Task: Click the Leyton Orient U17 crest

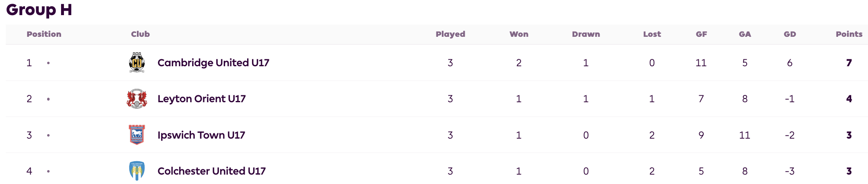Action: coord(136,99)
